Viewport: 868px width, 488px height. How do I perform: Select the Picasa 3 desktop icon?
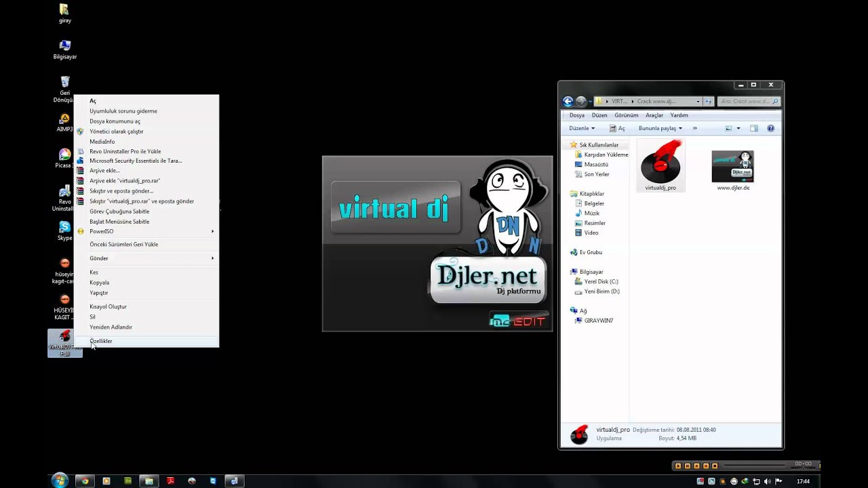[65, 159]
